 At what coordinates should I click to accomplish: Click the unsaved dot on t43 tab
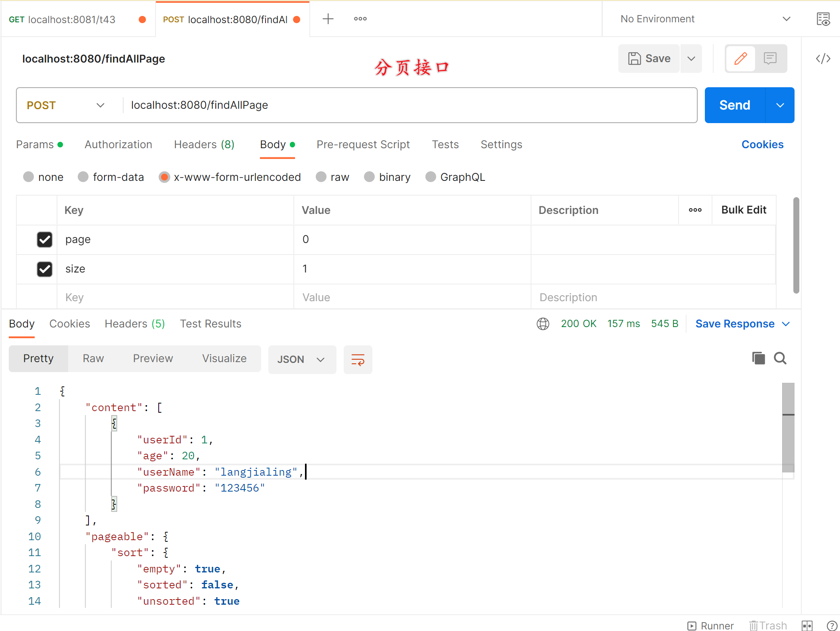(142, 20)
